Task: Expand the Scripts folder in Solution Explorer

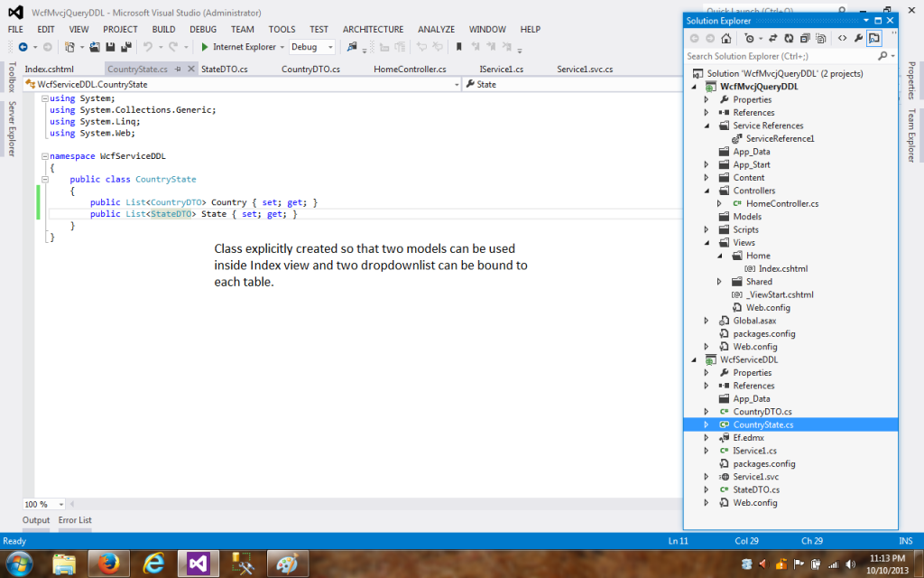Action: click(707, 229)
